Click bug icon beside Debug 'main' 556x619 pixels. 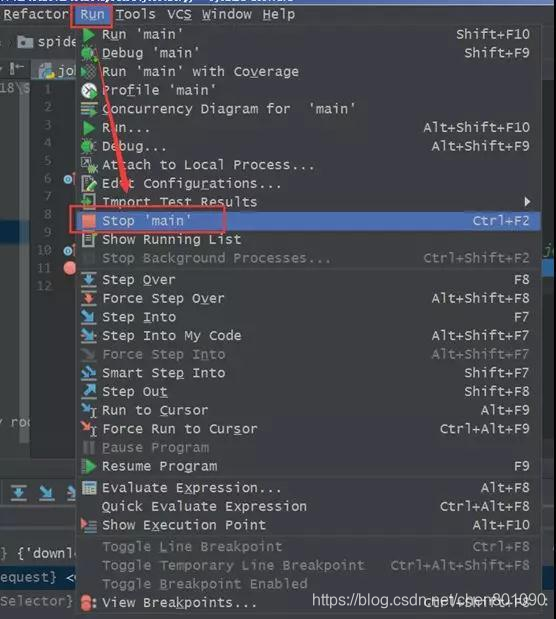coord(89,53)
